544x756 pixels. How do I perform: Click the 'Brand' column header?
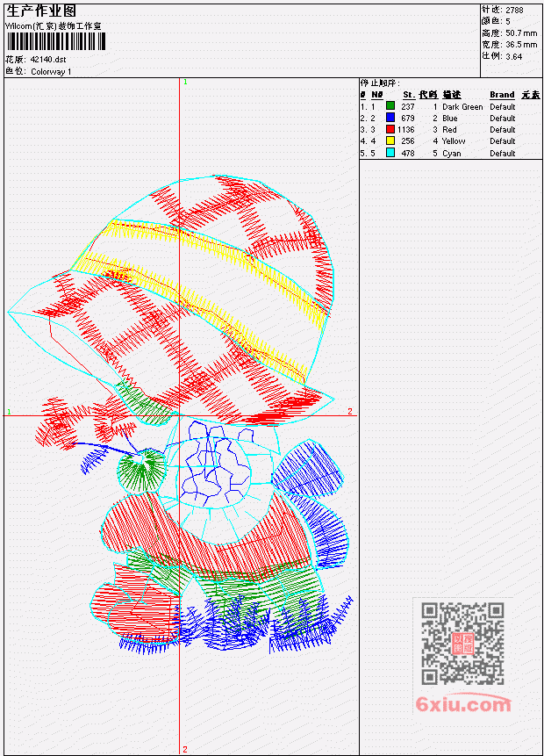tap(502, 95)
